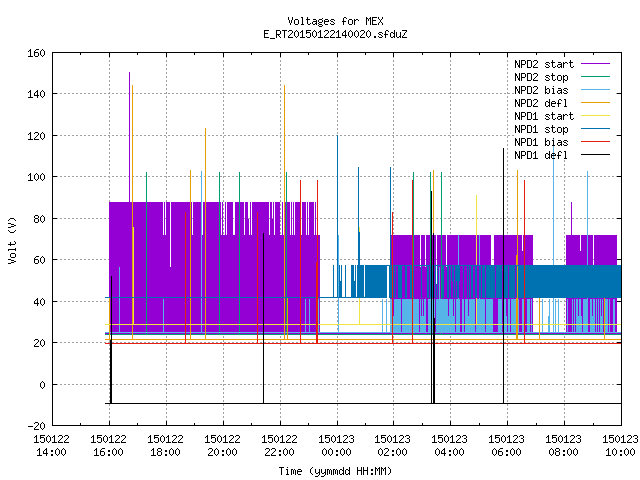Click the x-axis tick label 150122 22:00
The width and height of the screenshot is (640, 480).
(279, 446)
